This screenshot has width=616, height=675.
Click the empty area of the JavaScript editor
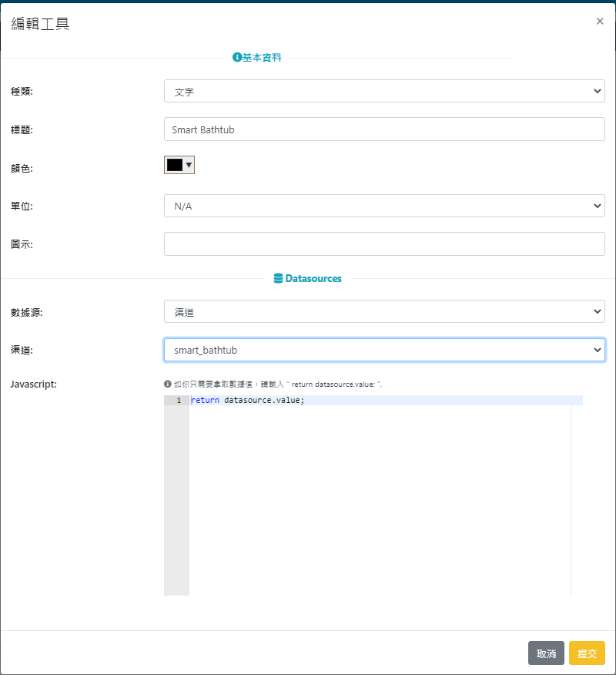pos(379,501)
